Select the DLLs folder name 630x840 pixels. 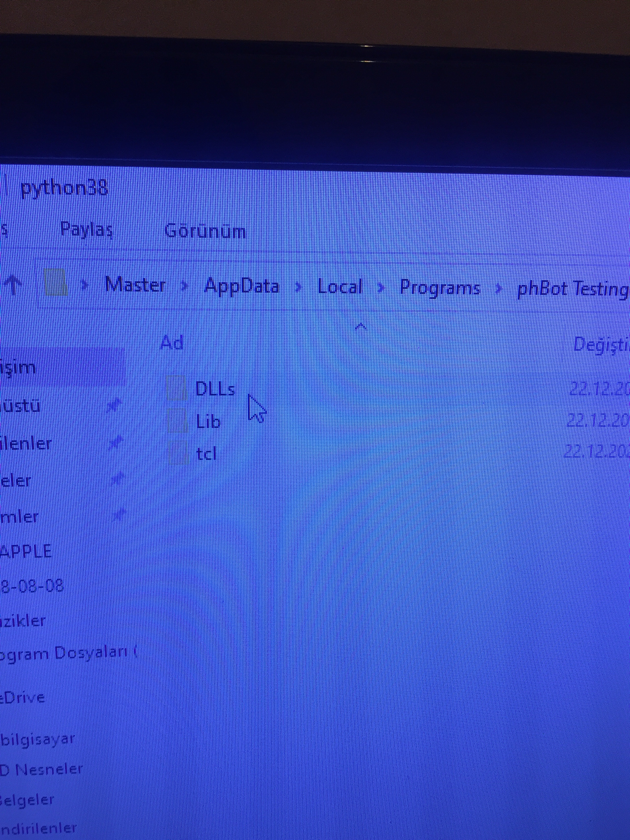point(215,389)
